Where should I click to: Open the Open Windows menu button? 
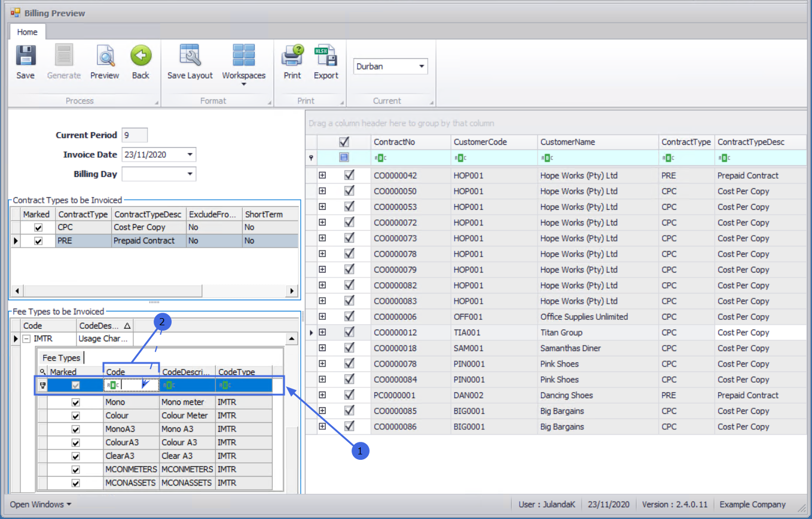40,504
